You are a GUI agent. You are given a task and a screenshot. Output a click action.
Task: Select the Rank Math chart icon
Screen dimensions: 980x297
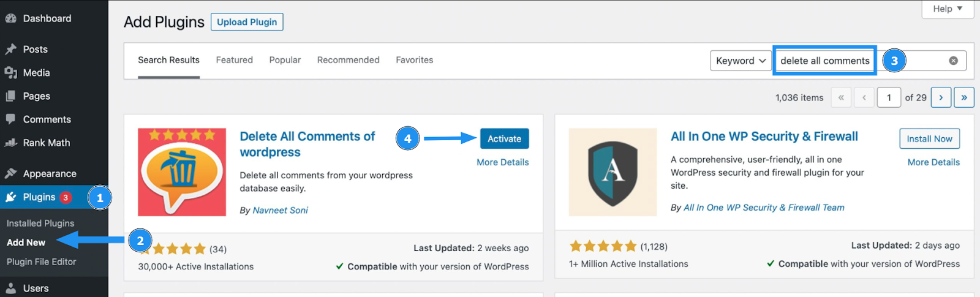click(x=10, y=143)
